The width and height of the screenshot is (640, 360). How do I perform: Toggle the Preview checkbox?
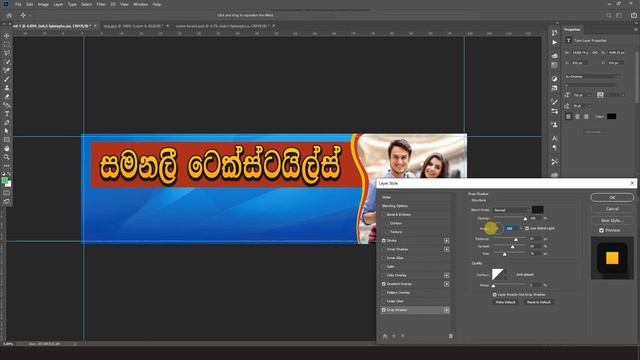click(601, 231)
